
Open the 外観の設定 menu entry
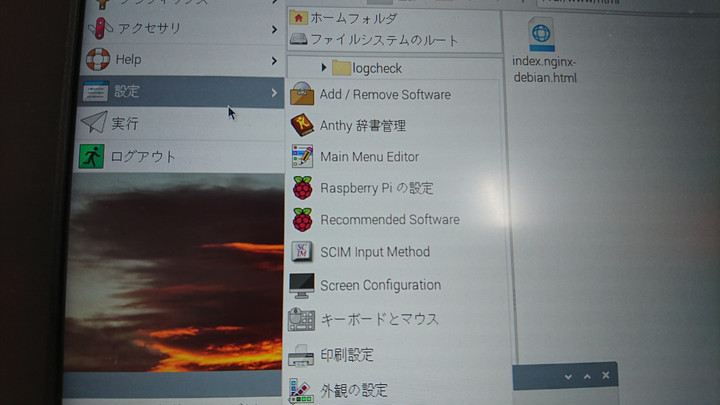(x=353, y=390)
